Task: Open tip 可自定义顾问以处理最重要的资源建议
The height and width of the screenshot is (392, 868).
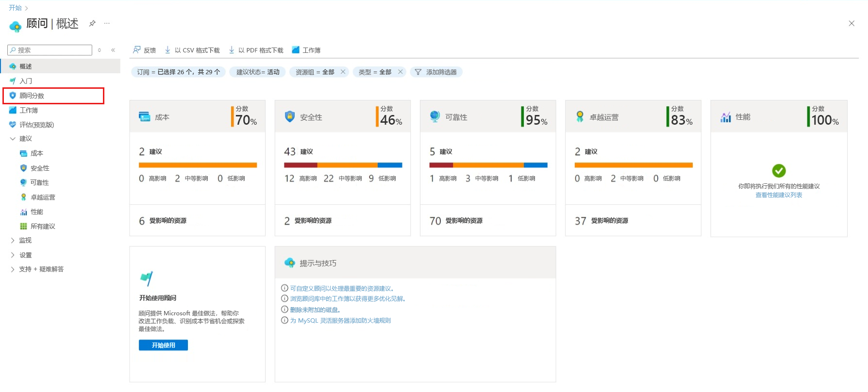Action: 342,288
